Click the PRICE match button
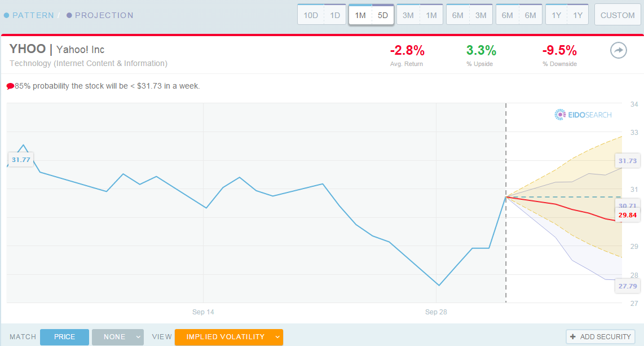Screen dimensions: 644x346 pyautogui.click(x=64, y=337)
